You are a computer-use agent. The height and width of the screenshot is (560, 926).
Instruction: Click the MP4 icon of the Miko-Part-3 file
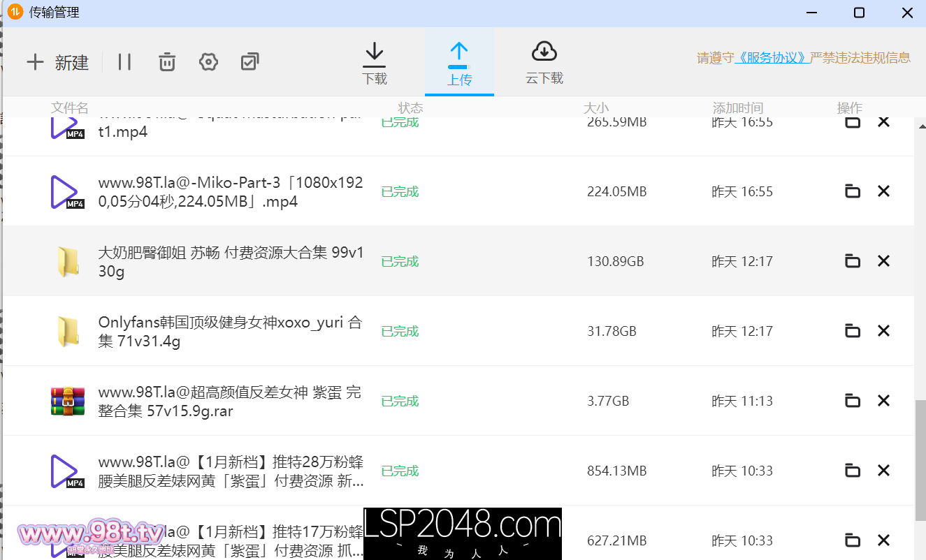pyautogui.click(x=67, y=192)
